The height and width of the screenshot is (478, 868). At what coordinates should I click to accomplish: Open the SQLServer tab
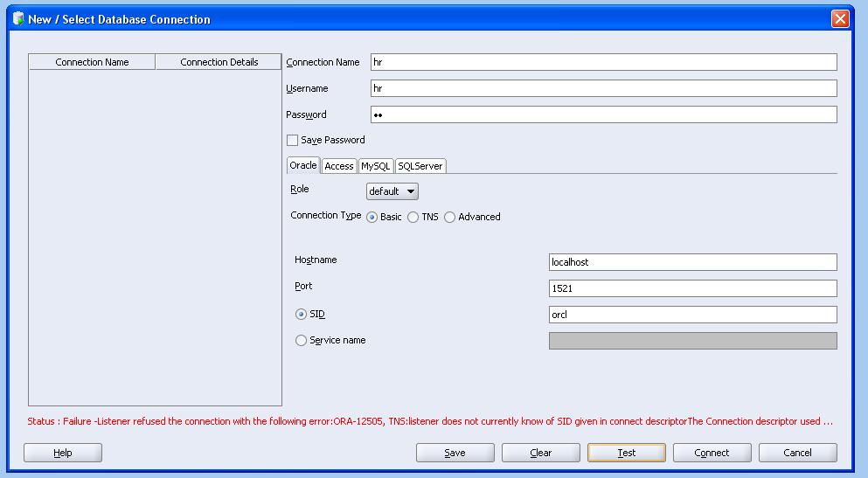tap(420, 166)
